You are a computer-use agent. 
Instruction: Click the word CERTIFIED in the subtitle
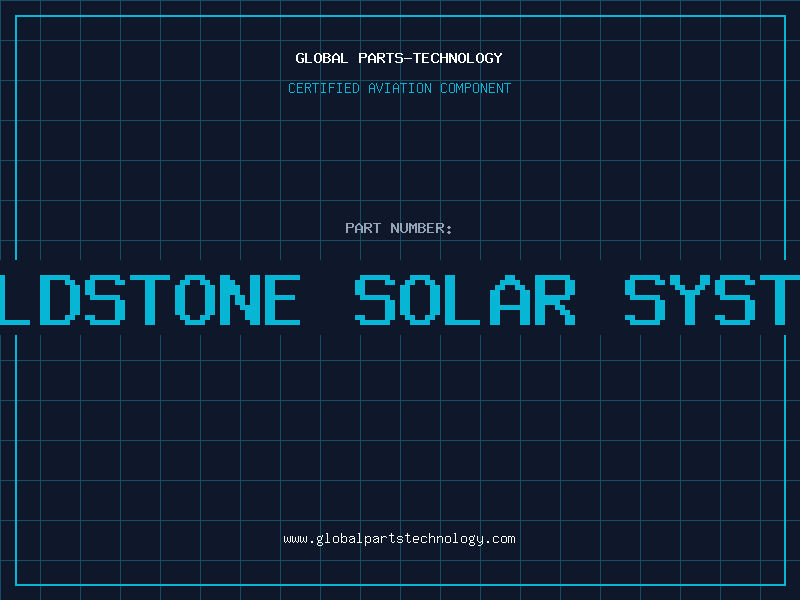click(322, 88)
